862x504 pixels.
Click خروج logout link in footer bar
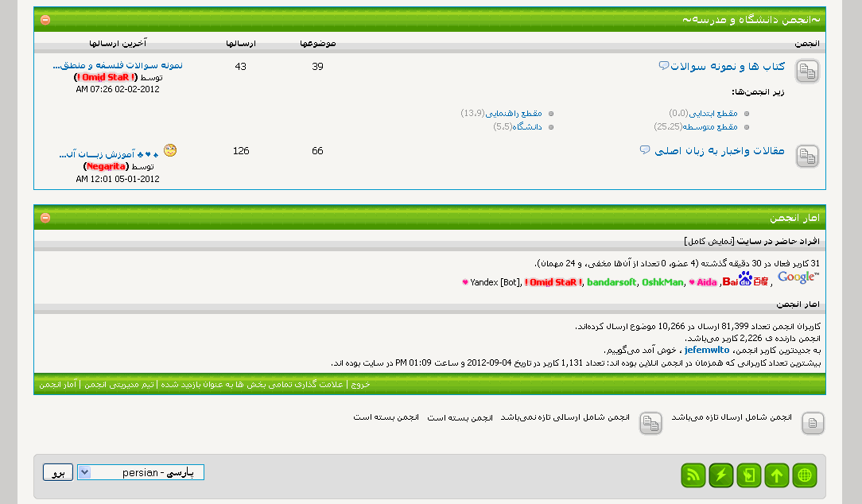(361, 384)
